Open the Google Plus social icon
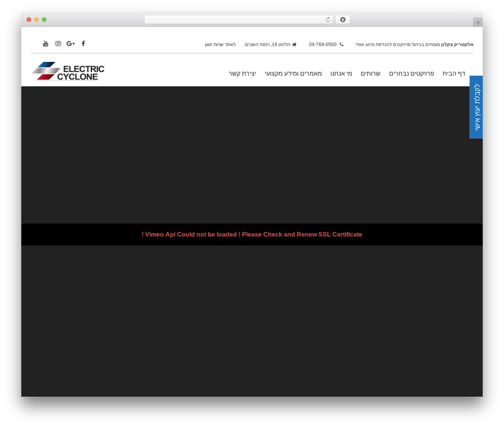The width and height of the screenshot is (504, 427). (x=71, y=44)
